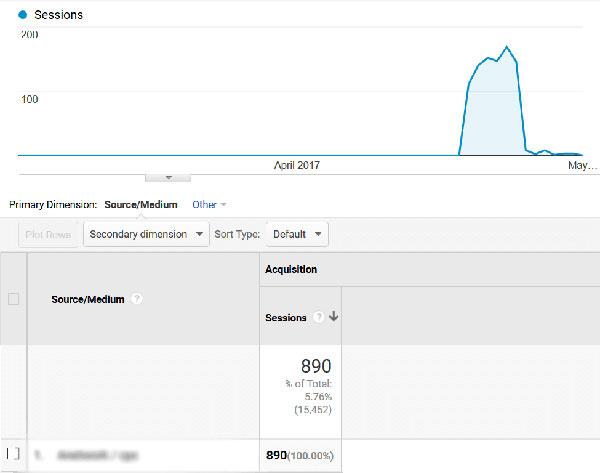
Task: Click the blurred source name in row 1
Action: point(98,455)
